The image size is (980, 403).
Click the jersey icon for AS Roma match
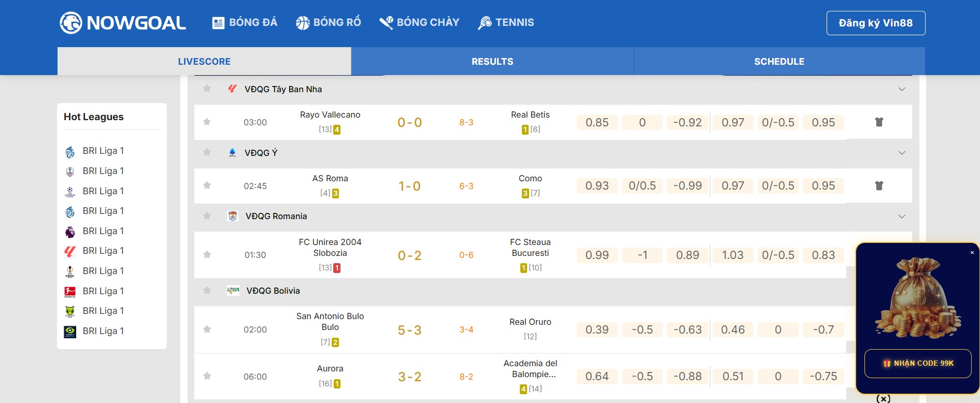[x=879, y=185]
